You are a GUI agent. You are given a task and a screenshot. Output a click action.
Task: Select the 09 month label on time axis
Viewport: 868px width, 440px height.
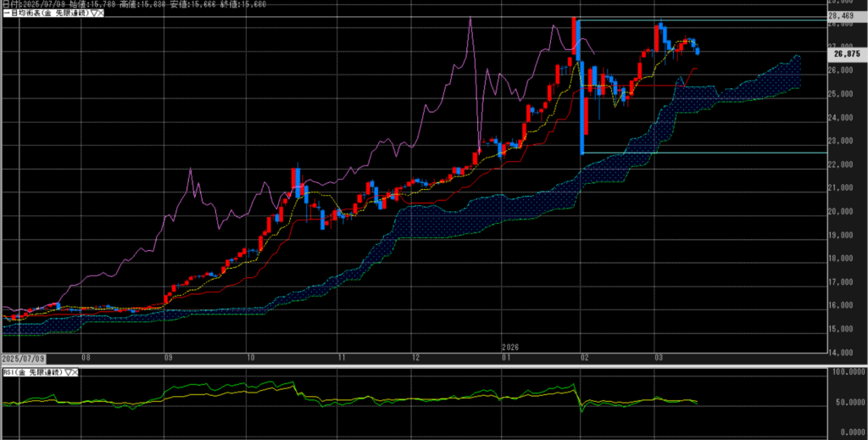click(x=169, y=358)
